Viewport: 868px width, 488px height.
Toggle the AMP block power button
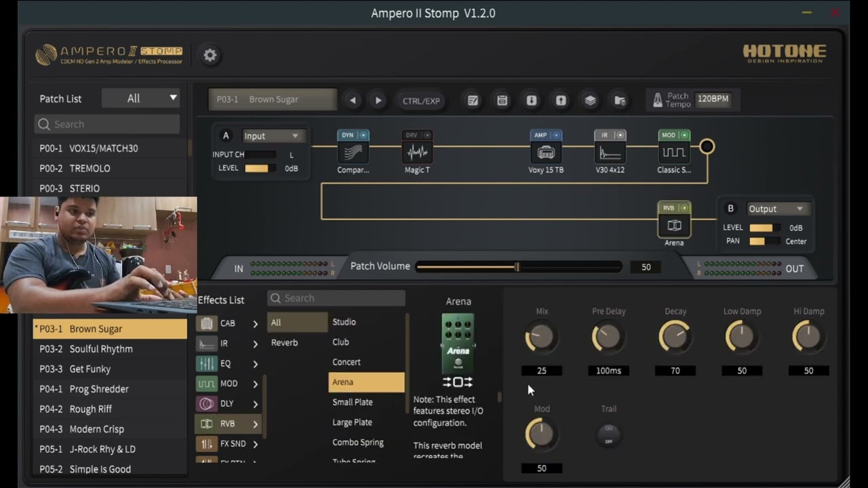(556, 135)
